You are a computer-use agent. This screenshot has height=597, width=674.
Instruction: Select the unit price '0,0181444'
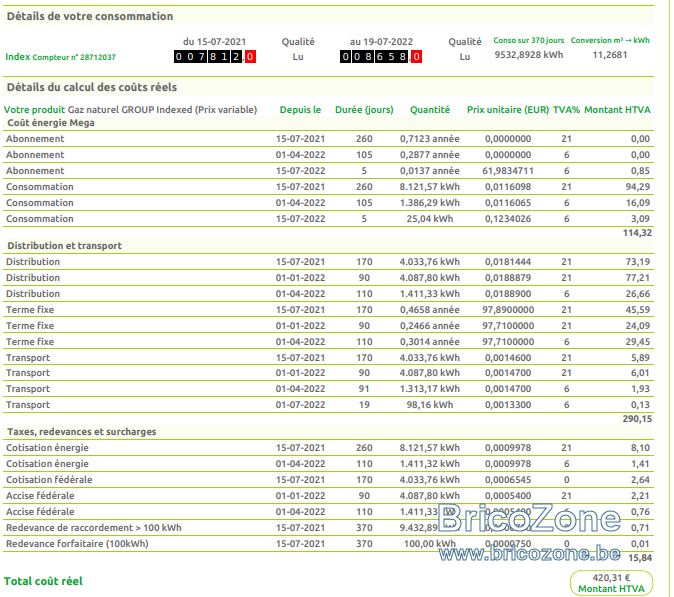tap(508, 262)
